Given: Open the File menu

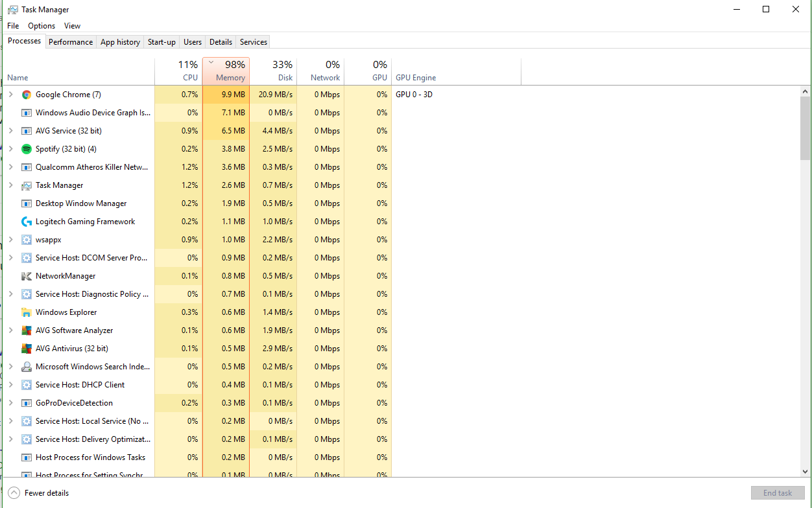Looking at the screenshot, I should [x=13, y=26].
